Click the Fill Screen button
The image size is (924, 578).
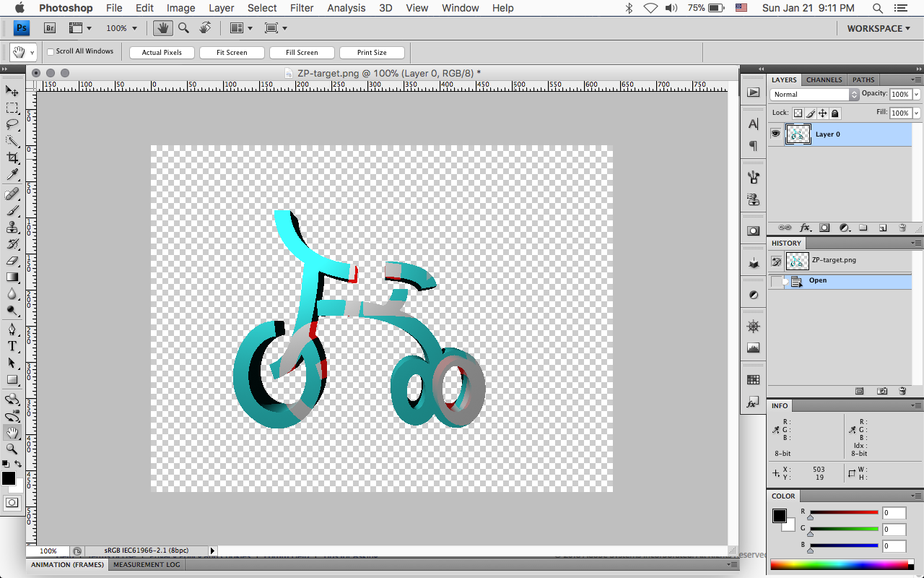tap(302, 53)
